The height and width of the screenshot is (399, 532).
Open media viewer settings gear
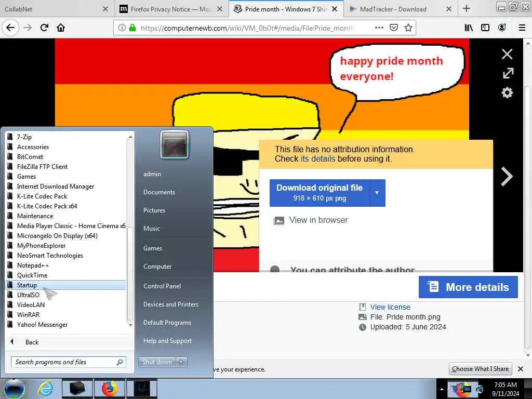pos(507,92)
